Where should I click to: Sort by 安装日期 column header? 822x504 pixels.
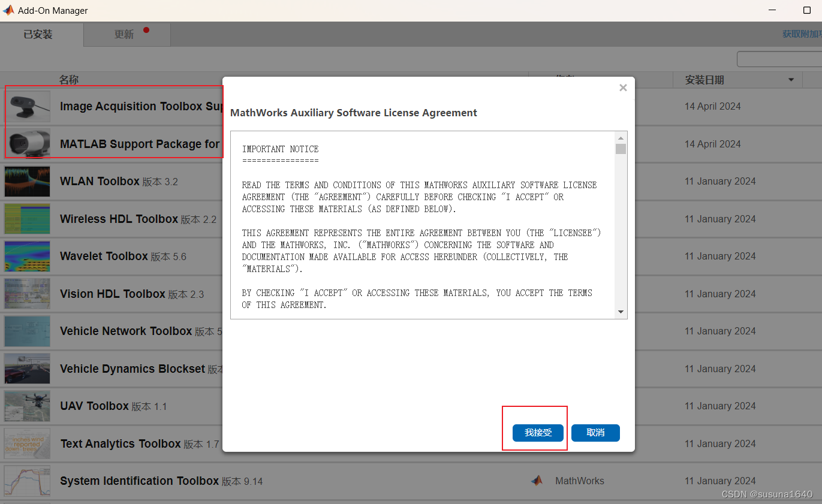point(704,80)
